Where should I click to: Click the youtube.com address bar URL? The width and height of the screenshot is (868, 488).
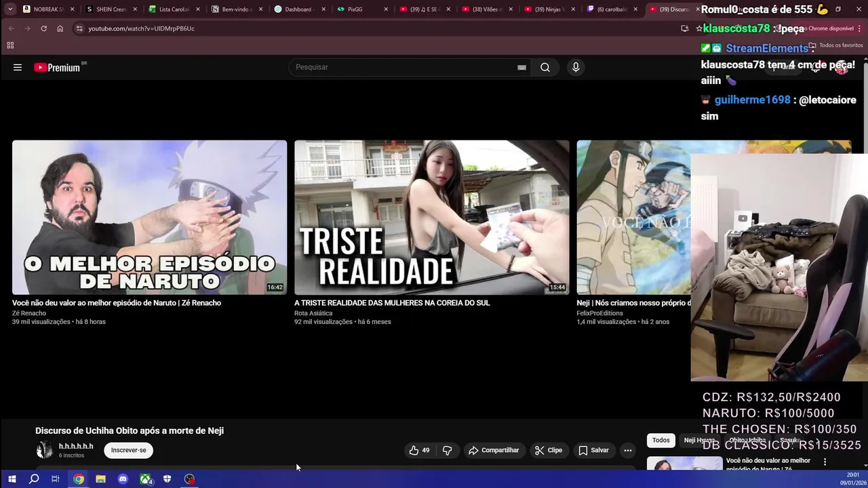[x=141, y=28]
